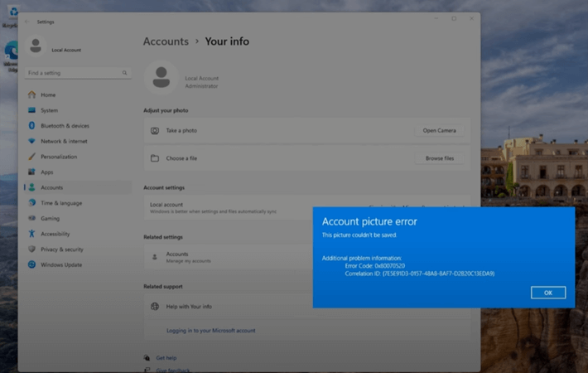
Task: Open the Network & internet icon
Action: click(31, 141)
